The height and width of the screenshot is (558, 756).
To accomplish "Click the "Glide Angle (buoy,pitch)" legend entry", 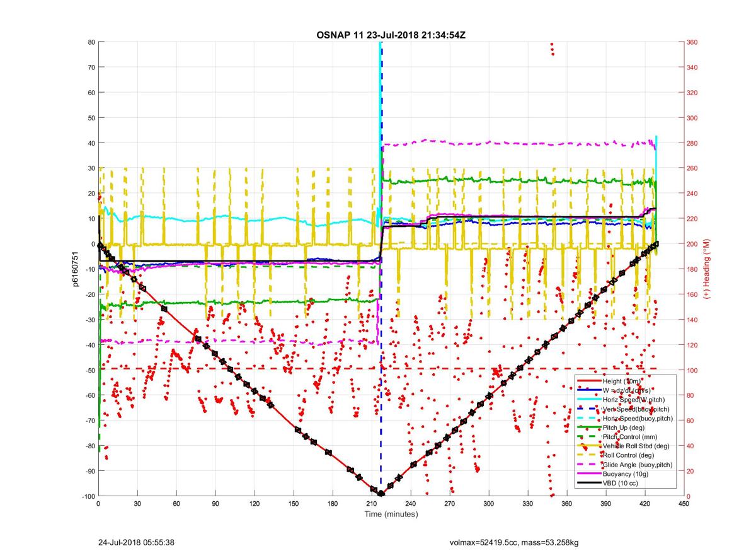I will [x=638, y=465].
